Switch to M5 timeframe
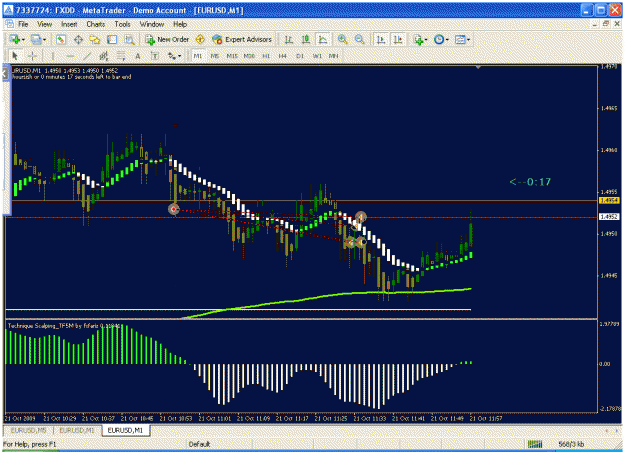This screenshot has height=452, width=625. click(215, 56)
